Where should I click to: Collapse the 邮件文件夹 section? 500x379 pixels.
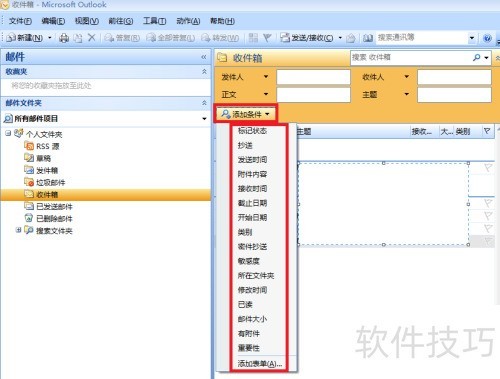[204, 103]
